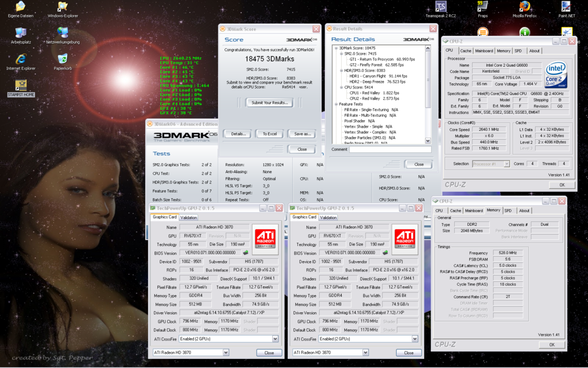This screenshot has height=368, width=588.
Task: Select Fill Rate - Single-Texturing row
Action: pos(371,110)
